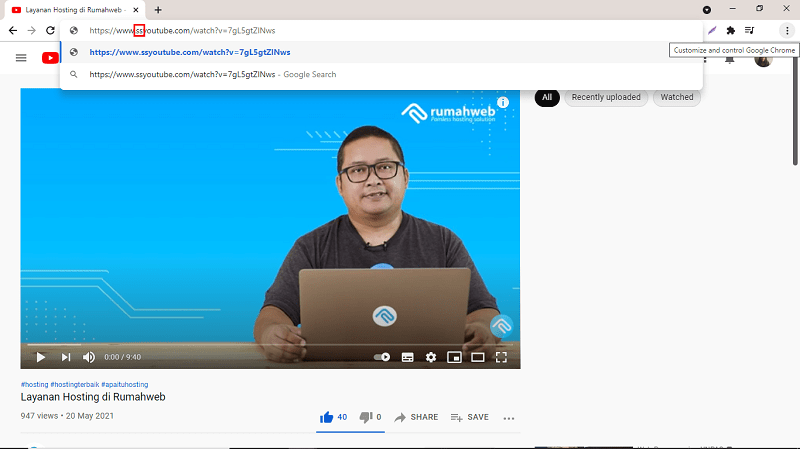Click the video title Layanan Hosting di Rumahweb

click(93, 397)
